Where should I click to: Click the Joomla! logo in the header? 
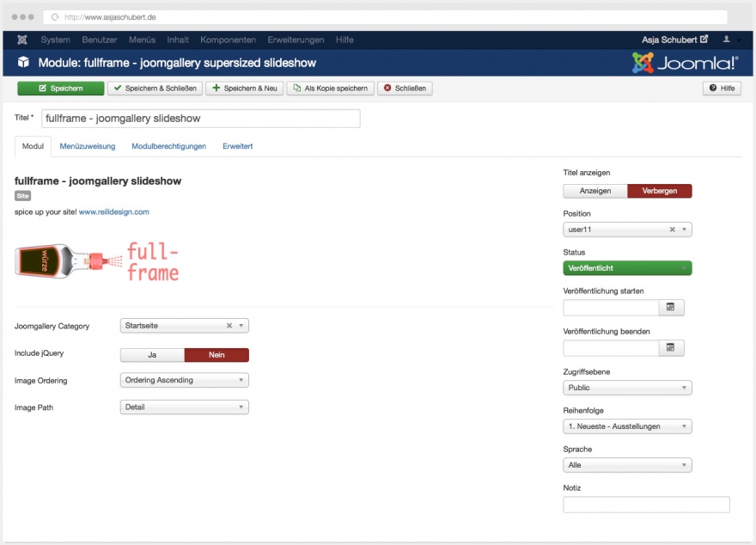point(686,63)
